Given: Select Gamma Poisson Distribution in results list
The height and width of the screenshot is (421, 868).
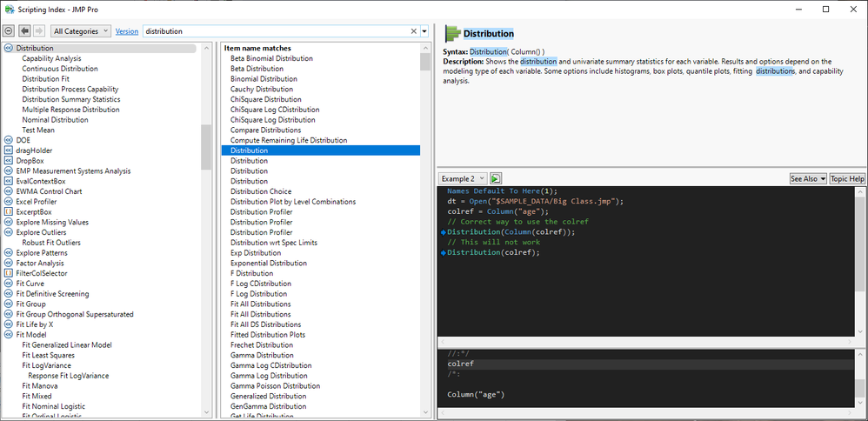Looking at the screenshot, I should tap(275, 386).
